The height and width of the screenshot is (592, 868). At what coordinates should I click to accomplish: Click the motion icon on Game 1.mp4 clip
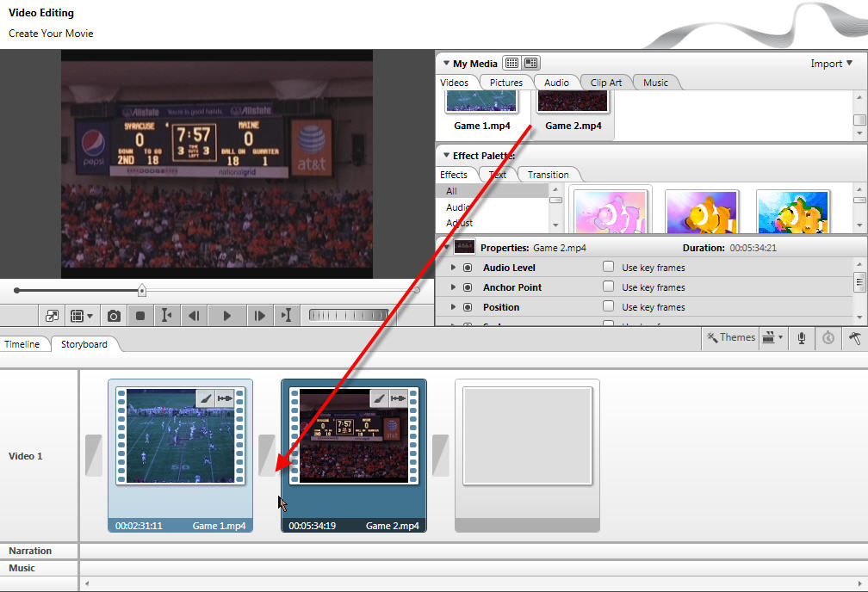pyautogui.click(x=225, y=398)
